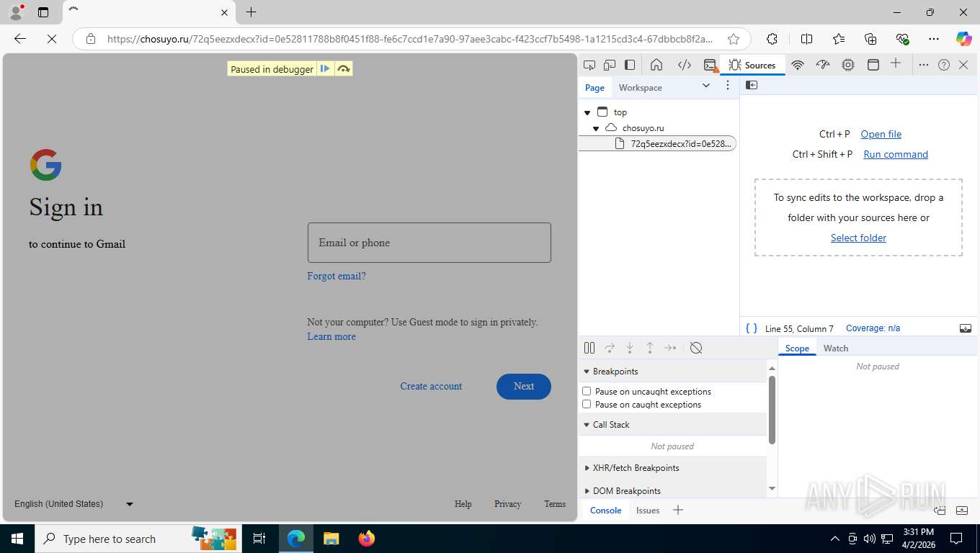
Task: Switch to the Scope tab
Action: coord(797,348)
